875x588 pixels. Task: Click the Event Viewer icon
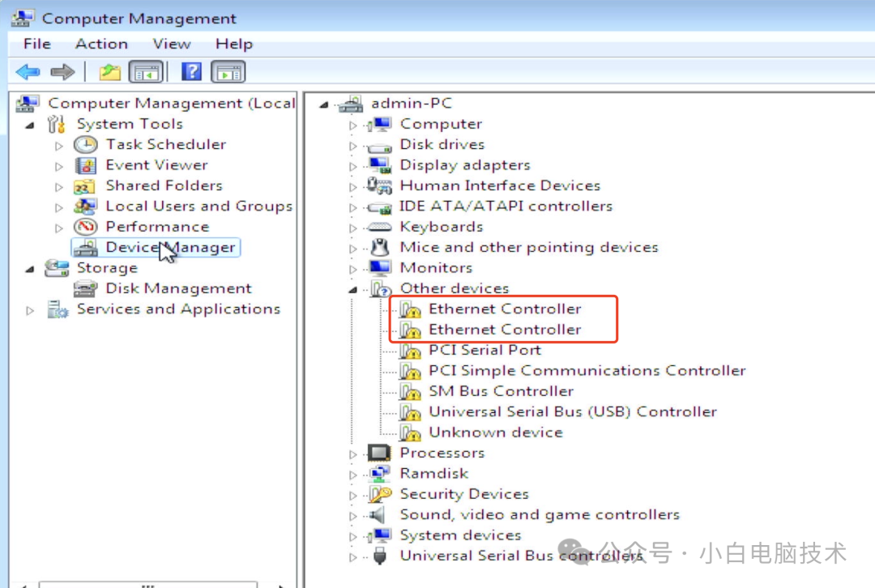pos(85,165)
